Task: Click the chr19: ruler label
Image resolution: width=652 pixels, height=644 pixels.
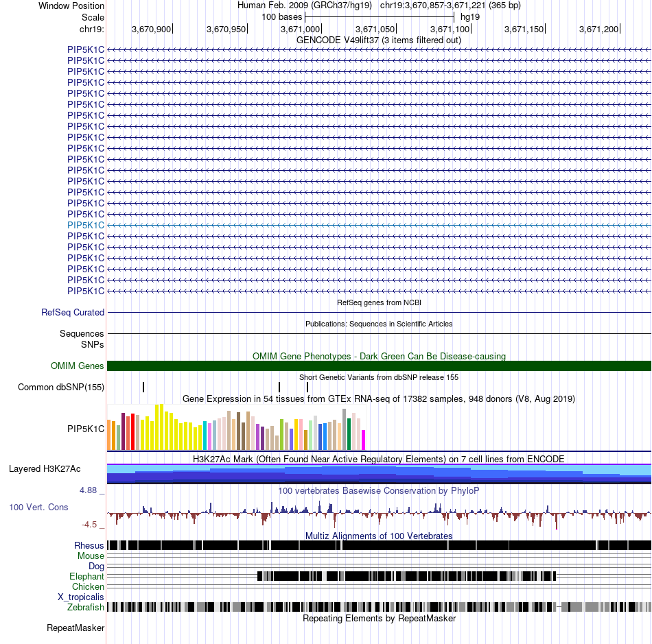Action: pos(91,29)
